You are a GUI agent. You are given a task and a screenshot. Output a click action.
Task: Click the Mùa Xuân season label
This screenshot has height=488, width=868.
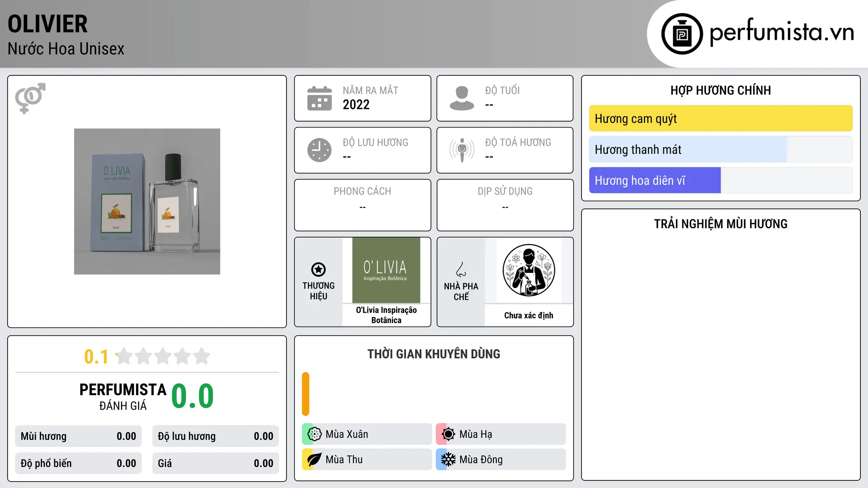pyautogui.click(x=347, y=434)
